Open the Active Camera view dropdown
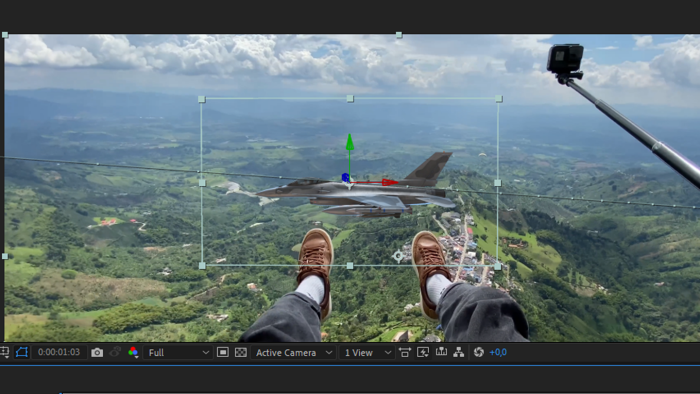 pyautogui.click(x=294, y=353)
